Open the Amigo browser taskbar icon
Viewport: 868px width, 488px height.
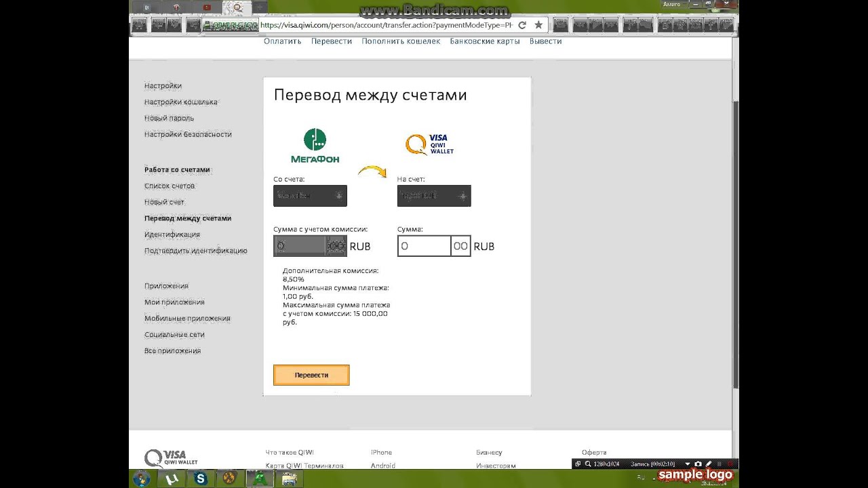tap(259, 479)
